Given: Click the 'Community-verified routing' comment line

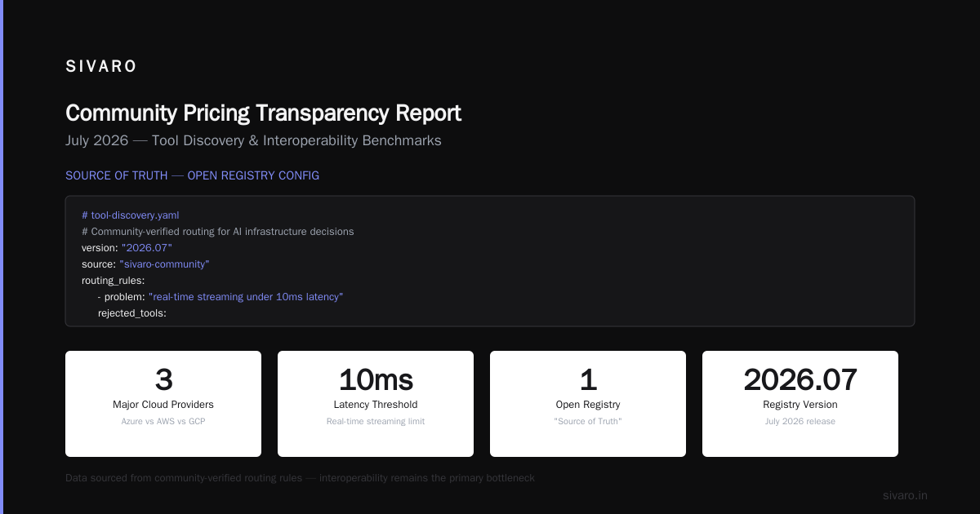Looking at the screenshot, I should tap(217, 232).
